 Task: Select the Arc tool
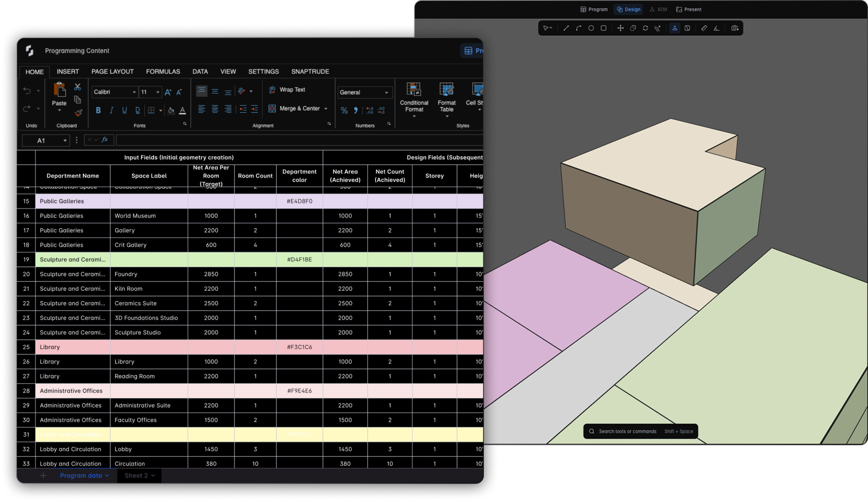point(579,28)
